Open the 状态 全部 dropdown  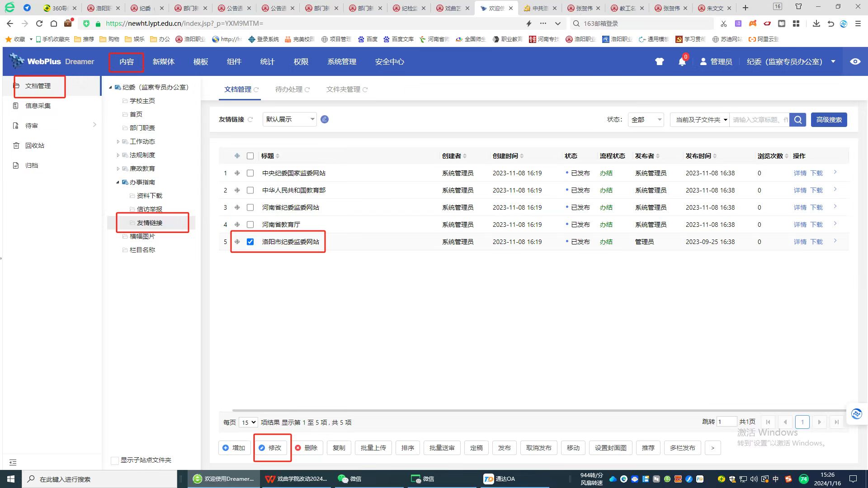pos(646,120)
